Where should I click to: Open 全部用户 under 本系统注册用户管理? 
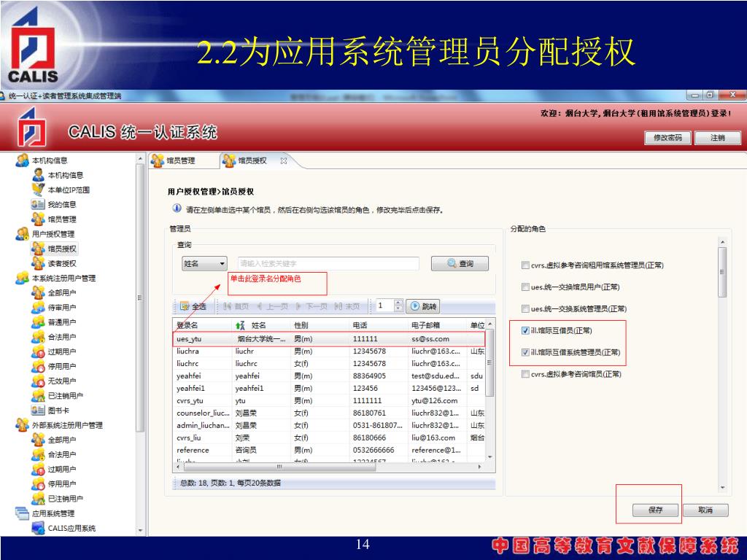62,293
